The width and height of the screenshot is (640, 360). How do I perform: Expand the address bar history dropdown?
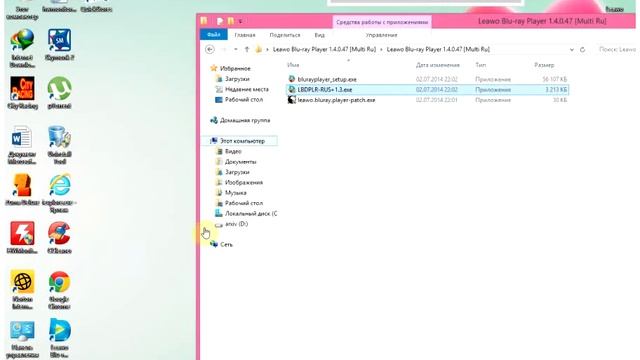[x=571, y=49]
